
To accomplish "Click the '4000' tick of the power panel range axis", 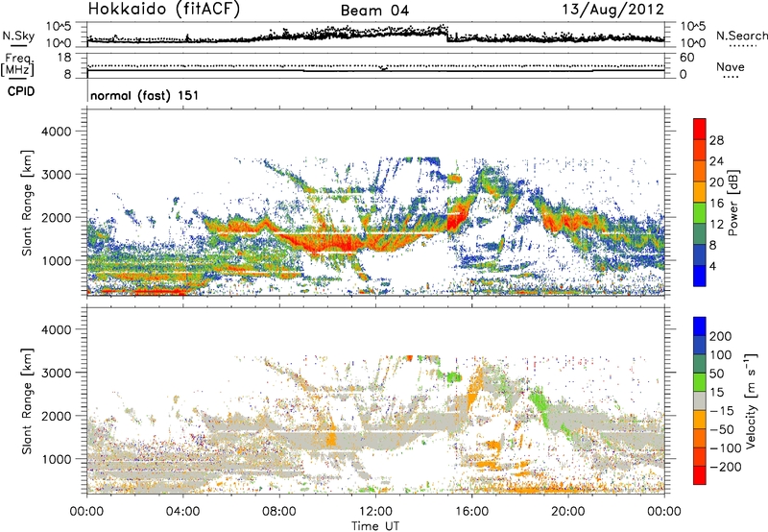I will pyautogui.click(x=56, y=132).
